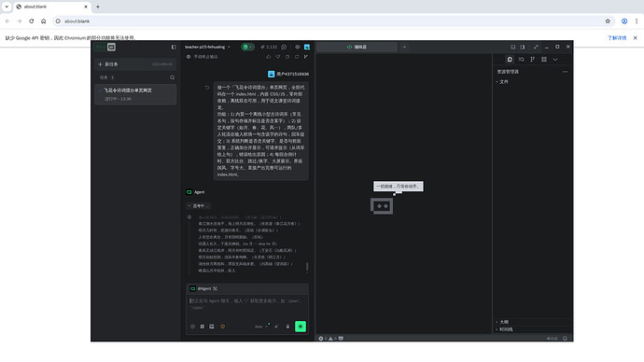Click the 2,132 credits rocket indicator
The width and height of the screenshot is (644, 362).
coord(269,48)
